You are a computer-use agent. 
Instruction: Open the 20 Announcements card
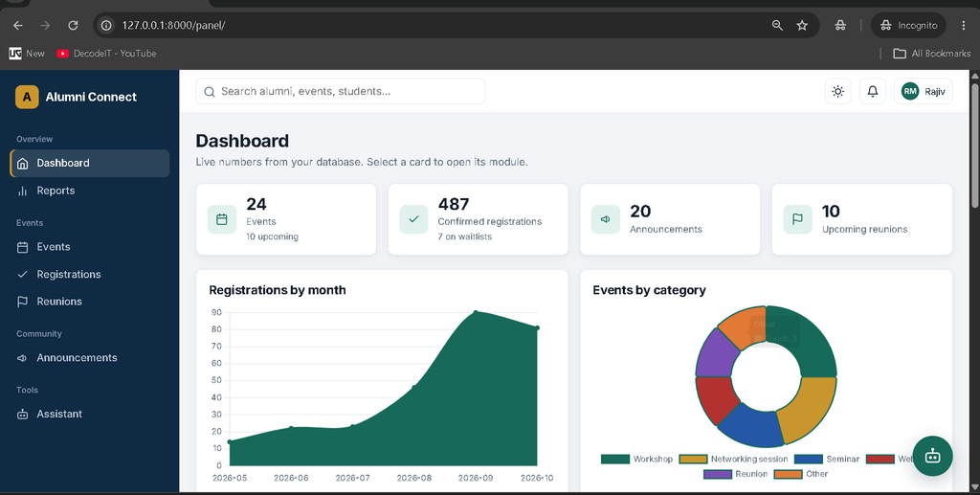pos(670,219)
